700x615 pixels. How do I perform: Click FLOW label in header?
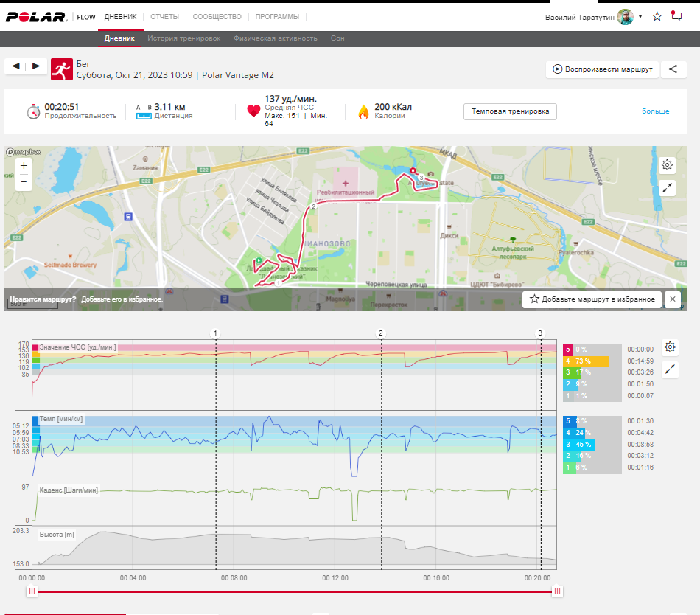tap(86, 17)
